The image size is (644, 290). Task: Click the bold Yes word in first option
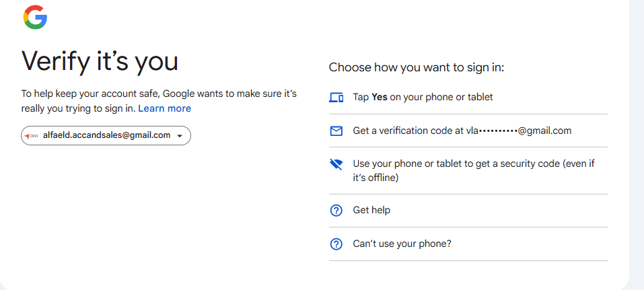click(380, 98)
